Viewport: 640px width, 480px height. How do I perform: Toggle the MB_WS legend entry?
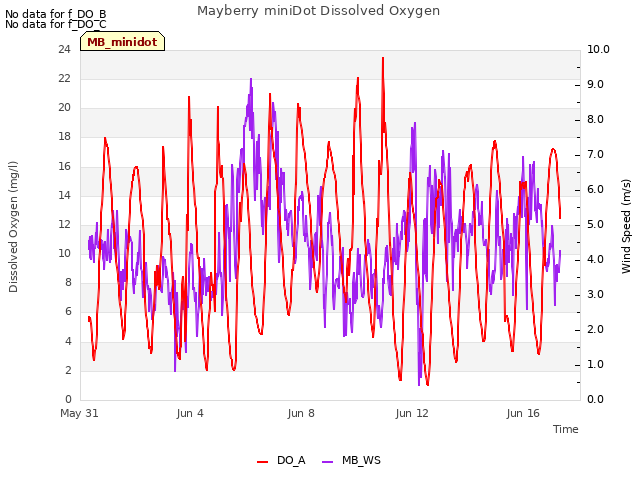click(x=351, y=460)
